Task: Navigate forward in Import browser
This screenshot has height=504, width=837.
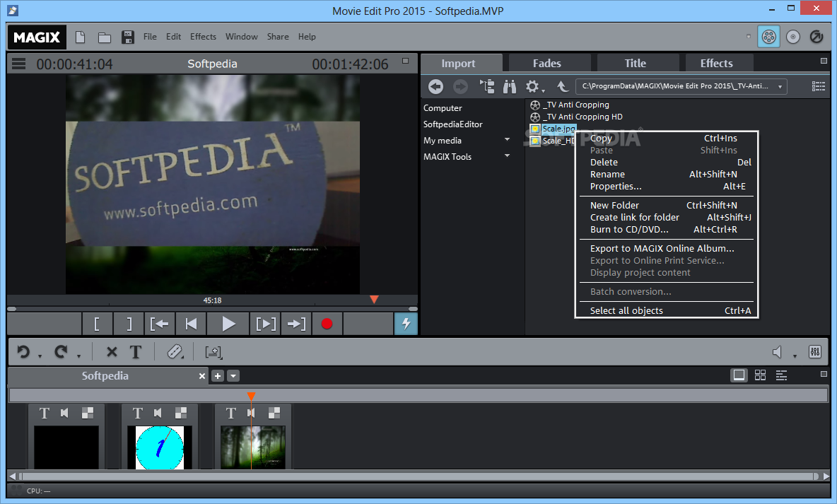Action: (x=460, y=86)
